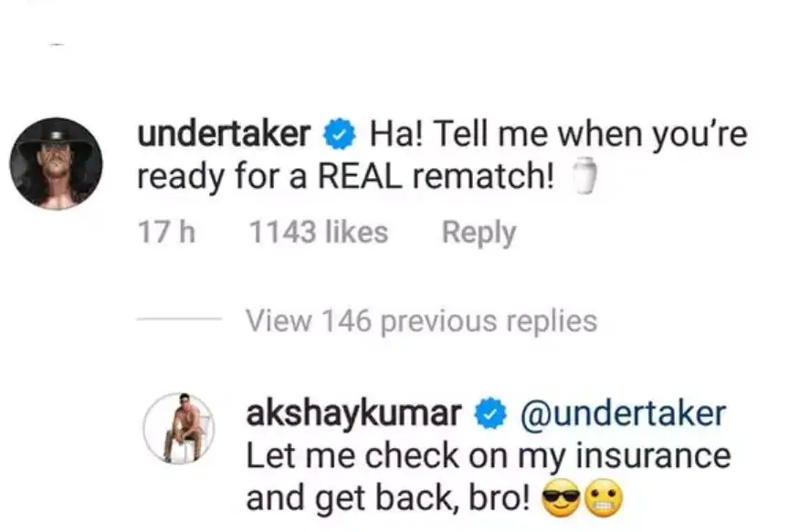Click the 'and get back, bro!' text
The height and width of the screenshot is (532, 799).
[x=388, y=498]
